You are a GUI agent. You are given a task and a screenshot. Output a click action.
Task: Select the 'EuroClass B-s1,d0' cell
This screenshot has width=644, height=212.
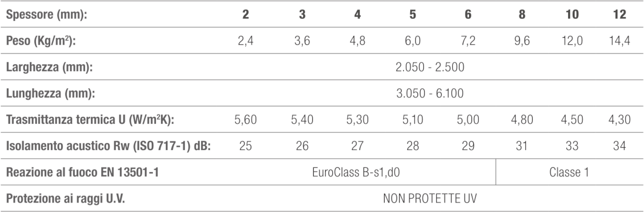click(x=356, y=173)
